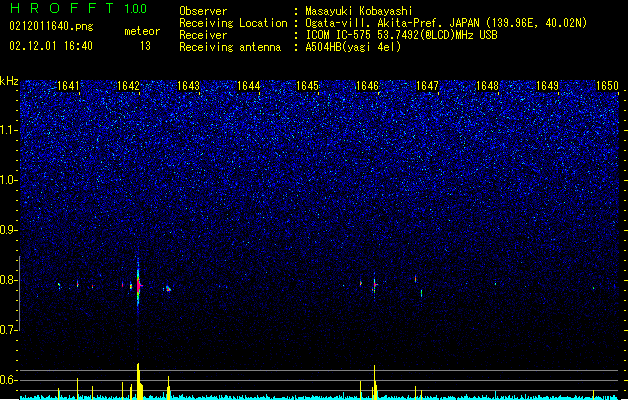Viewport: 629px width, 400px height.
Task: Select the Ogata-vill. Akita-Pref. JAPAN location text
Action: (x=446, y=23)
